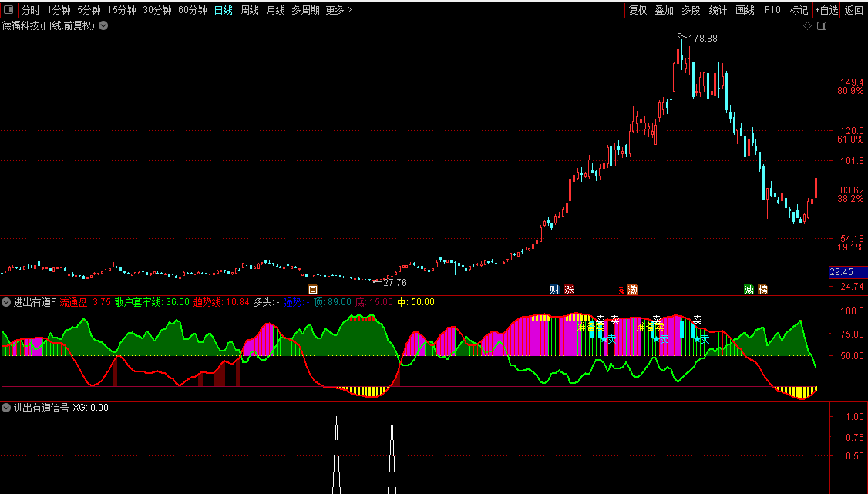Click the 多股 multi-stock button
Image resolution: width=868 pixels, height=494 pixels.
point(691,10)
